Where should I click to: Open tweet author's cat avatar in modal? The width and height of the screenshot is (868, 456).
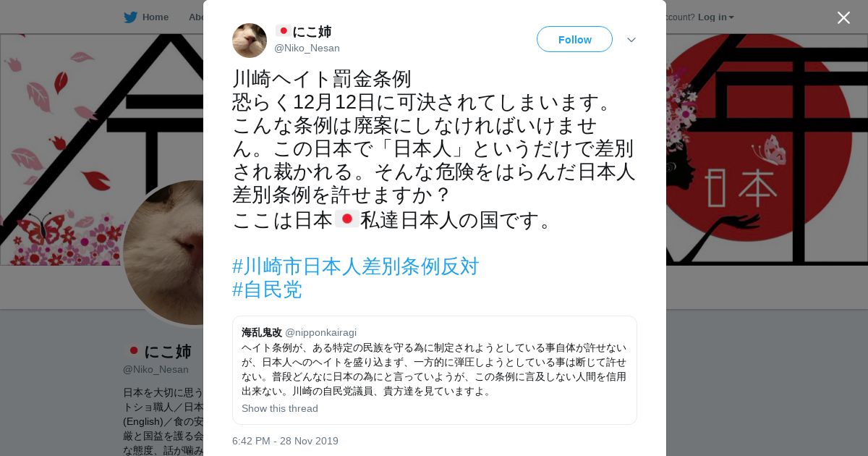pyautogui.click(x=250, y=41)
